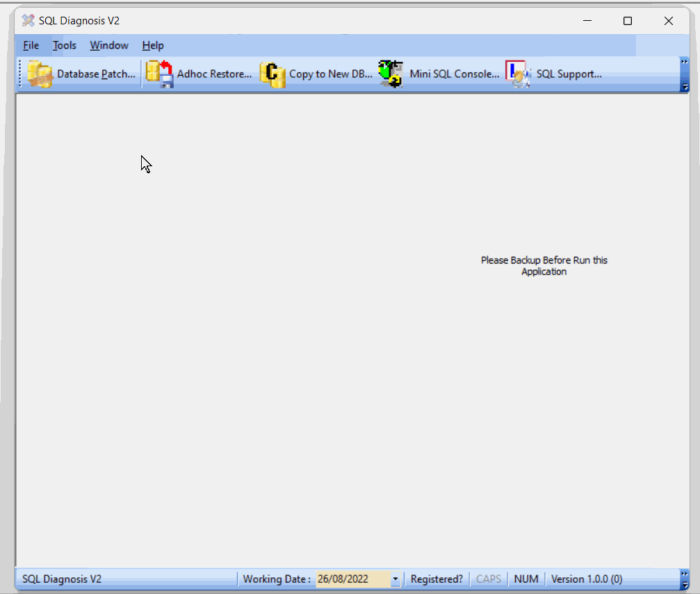700x594 pixels.
Task: Open the Help menu
Action: pos(153,45)
